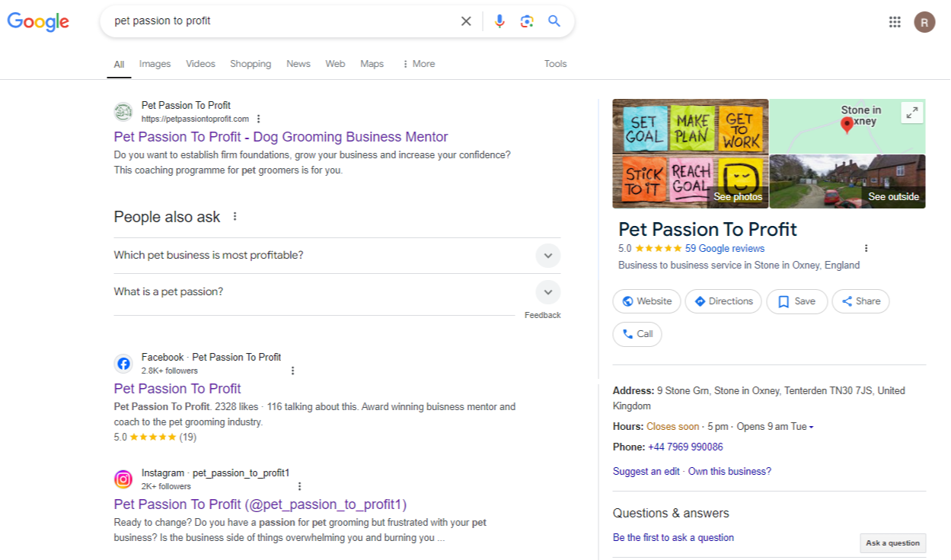Click 'Business to business service in Stone in Oxney' text
Viewport: 951px width, 560px height.
pos(739,266)
